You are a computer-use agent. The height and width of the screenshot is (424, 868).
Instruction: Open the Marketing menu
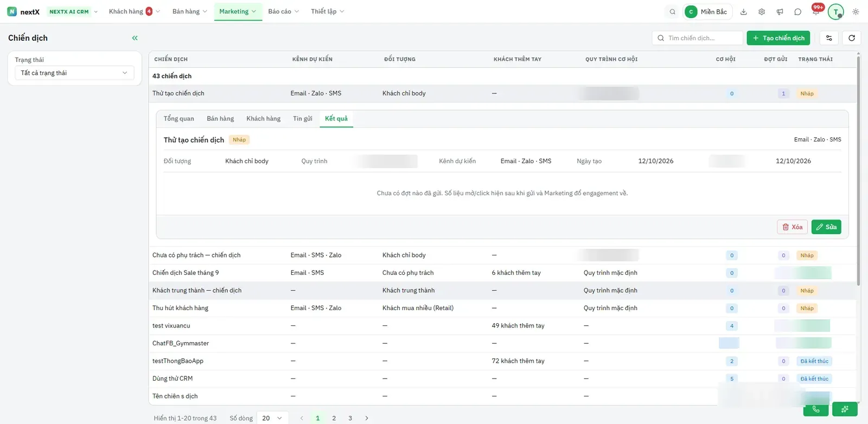tap(238, 11)
